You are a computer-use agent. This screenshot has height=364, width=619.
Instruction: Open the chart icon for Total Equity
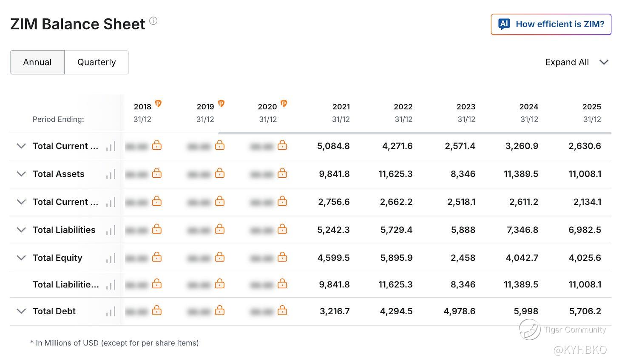(x=111, y=258)
